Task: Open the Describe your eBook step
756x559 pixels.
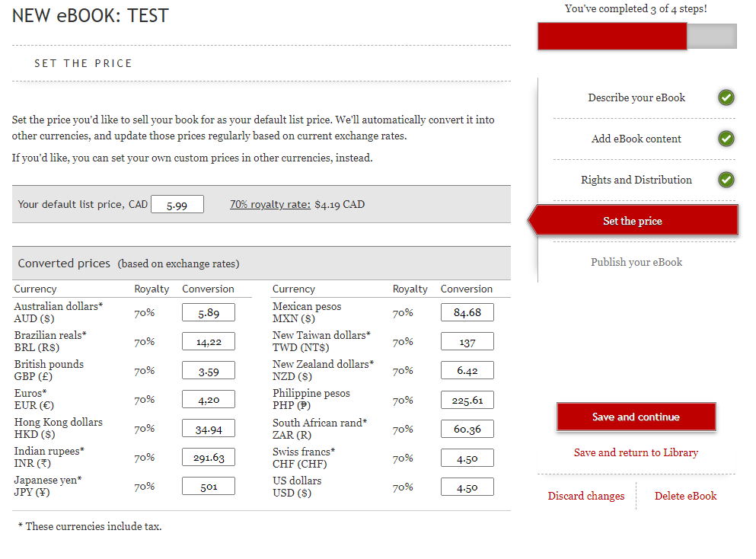Action: click(636, 97)
